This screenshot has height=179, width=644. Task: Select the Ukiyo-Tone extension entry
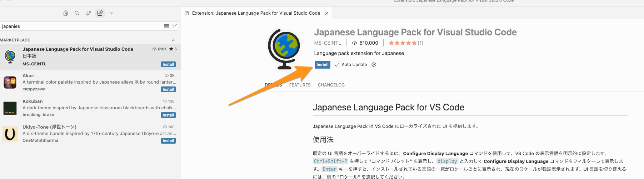[x=90, y=134]
